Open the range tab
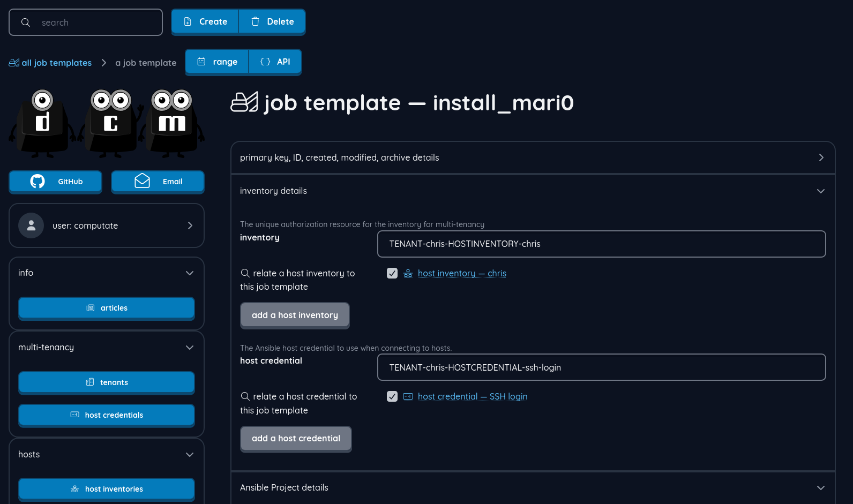 tap(217, 62)
